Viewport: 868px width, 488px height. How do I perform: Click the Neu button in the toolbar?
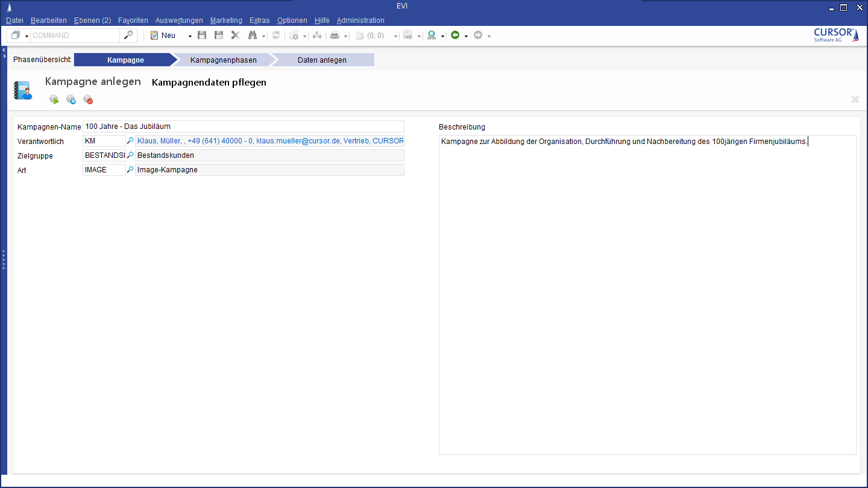(x=163, y=36)
